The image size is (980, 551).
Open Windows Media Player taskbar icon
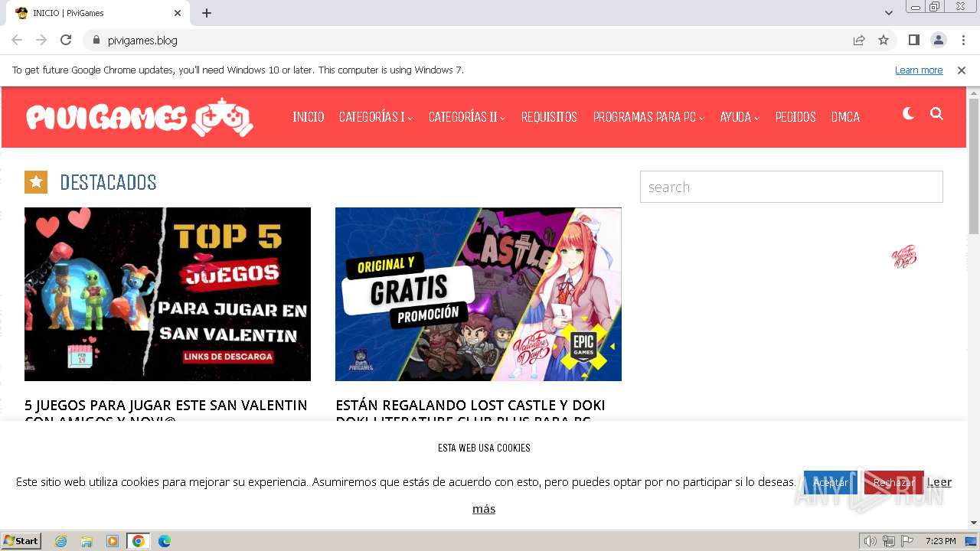point(113,541)
